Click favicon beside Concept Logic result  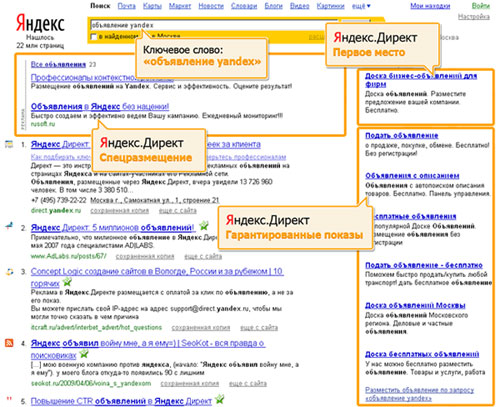9,272
